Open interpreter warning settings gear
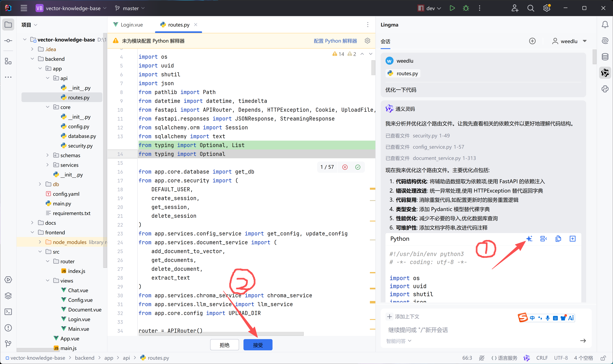This screenshot has height=364, width=613. point(367,41)
